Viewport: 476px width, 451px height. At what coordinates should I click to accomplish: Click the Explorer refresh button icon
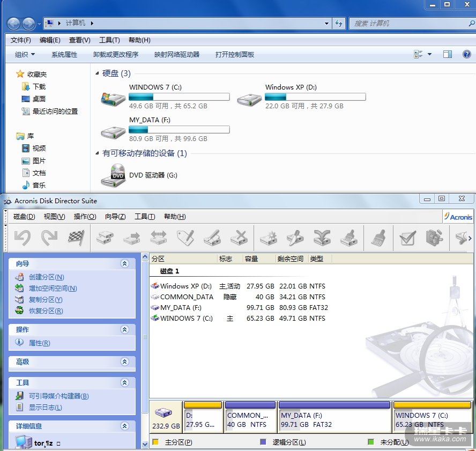tap(339, 24)
